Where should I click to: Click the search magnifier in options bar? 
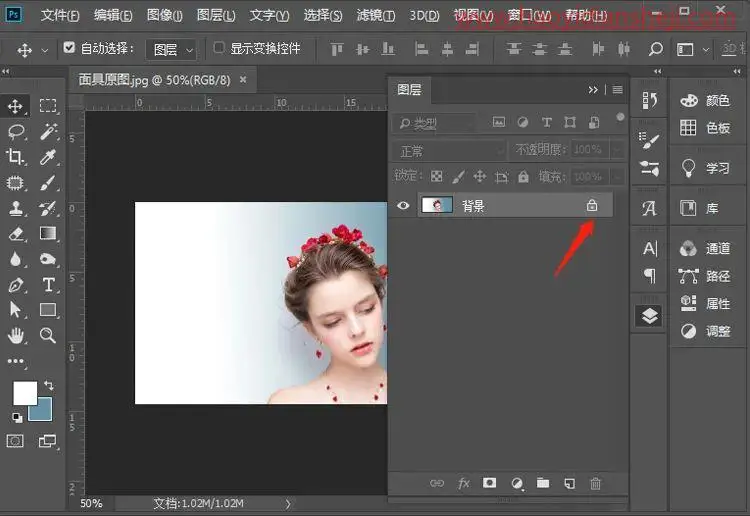(x=656, y=49)
